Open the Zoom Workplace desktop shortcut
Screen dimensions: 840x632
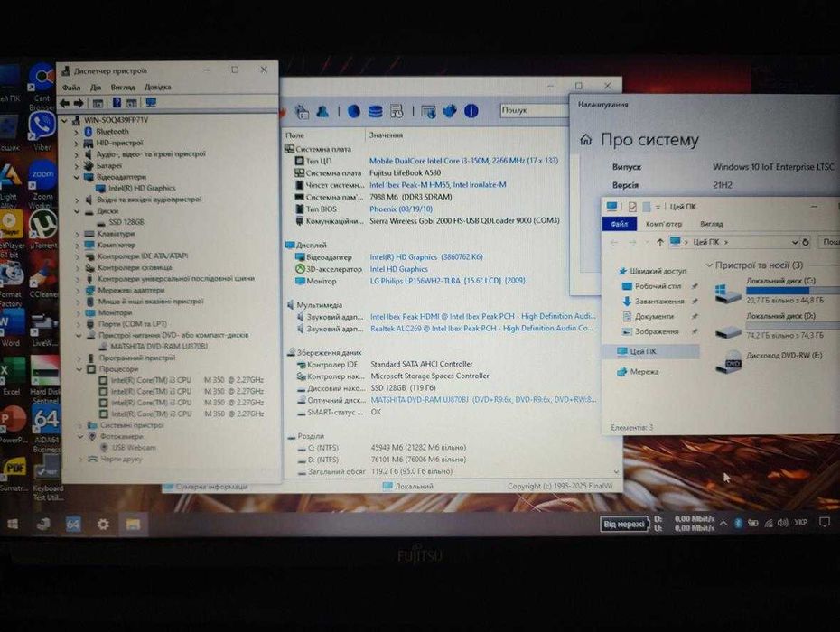tap(42, 185)
